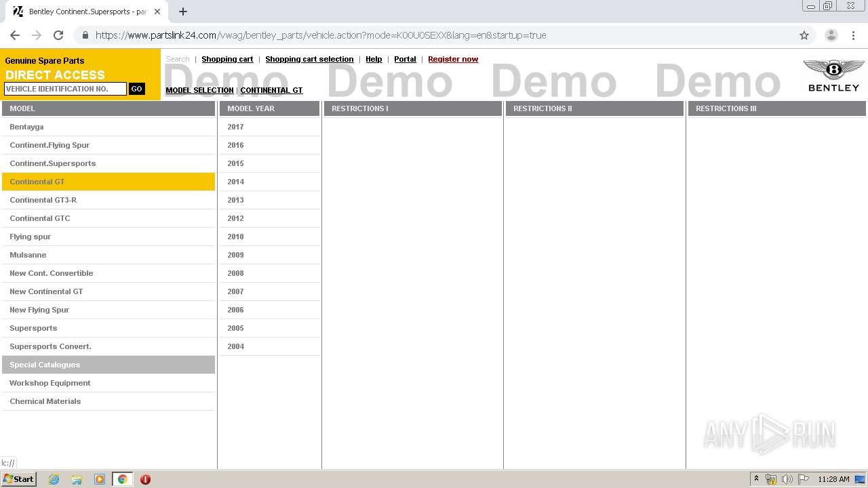Choose model year 2012
The width and height of the screenshot is (868, 488).
[269, 218]
